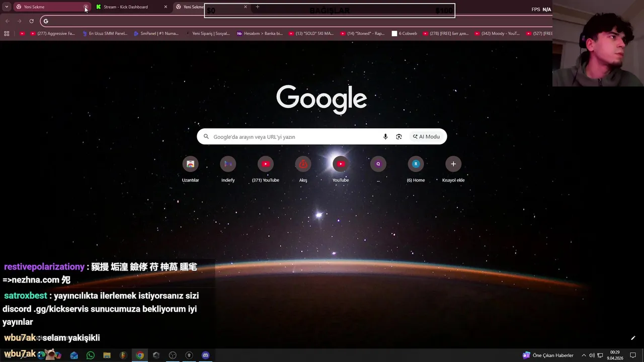Open the Yeni Sipariş | Sosyal... bookmark
The width and height of the screenshot is (644, 362).
point(207,34)
